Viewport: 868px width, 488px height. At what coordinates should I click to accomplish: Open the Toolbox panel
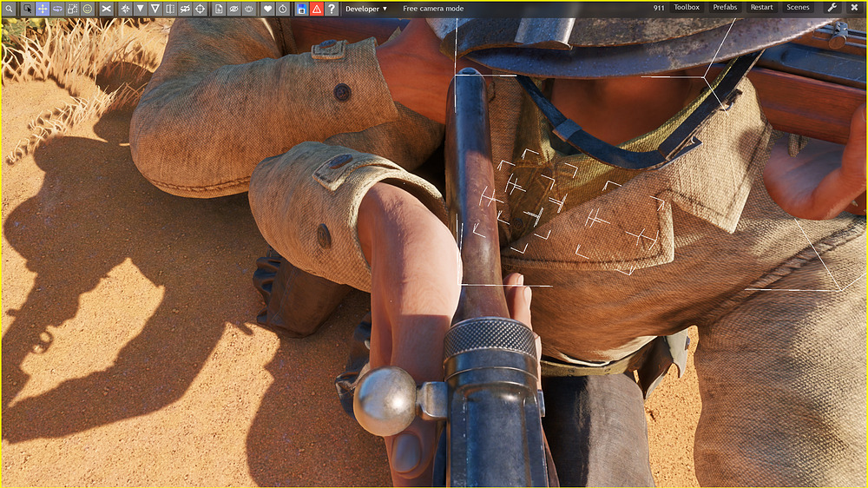click(687, 8)
